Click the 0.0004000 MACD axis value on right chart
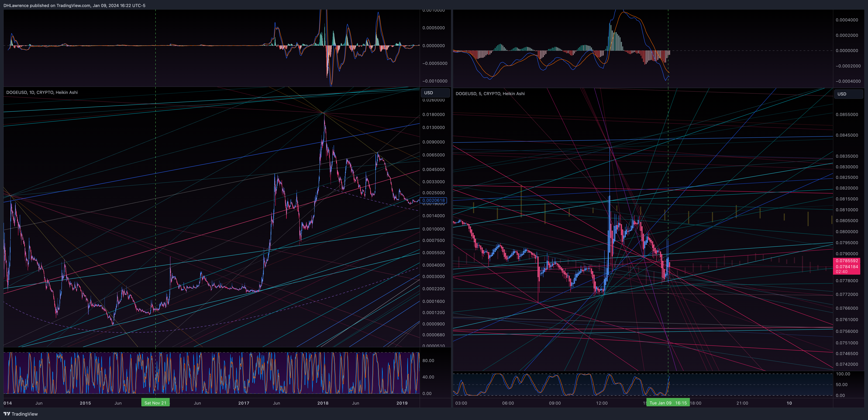 pyautogui.click(x=847, y=20)
